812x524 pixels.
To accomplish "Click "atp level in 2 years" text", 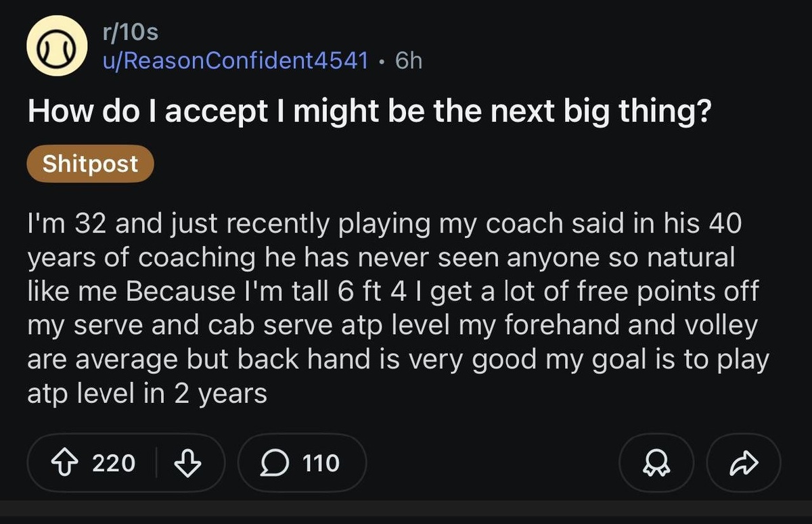I will (x=148, y=394).
